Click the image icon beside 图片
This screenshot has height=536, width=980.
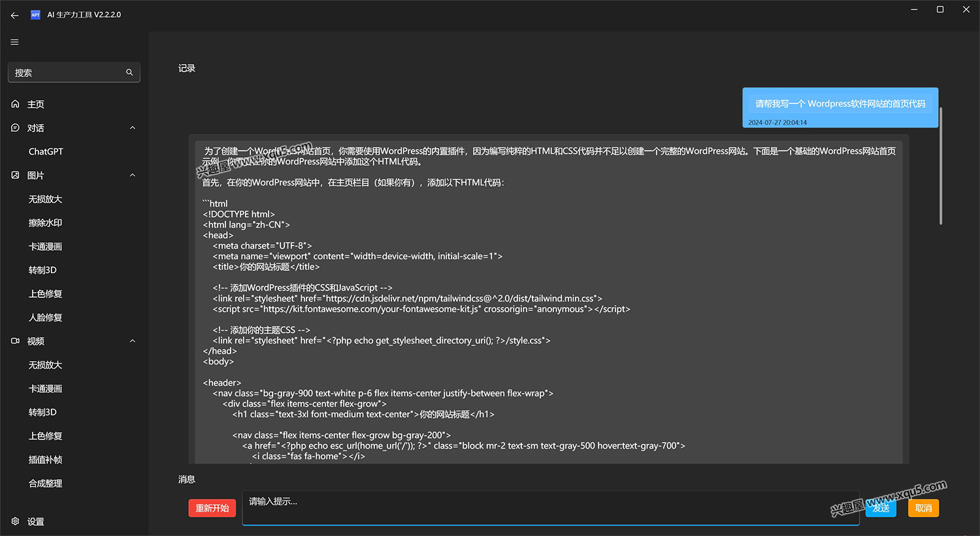(16, 175)
